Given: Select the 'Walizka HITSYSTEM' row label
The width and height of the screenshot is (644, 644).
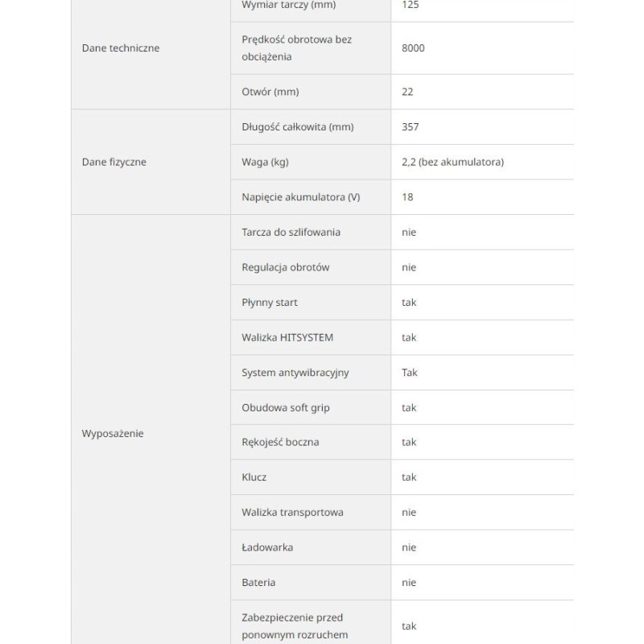Looking at the screenshot, I should point(287,337).
